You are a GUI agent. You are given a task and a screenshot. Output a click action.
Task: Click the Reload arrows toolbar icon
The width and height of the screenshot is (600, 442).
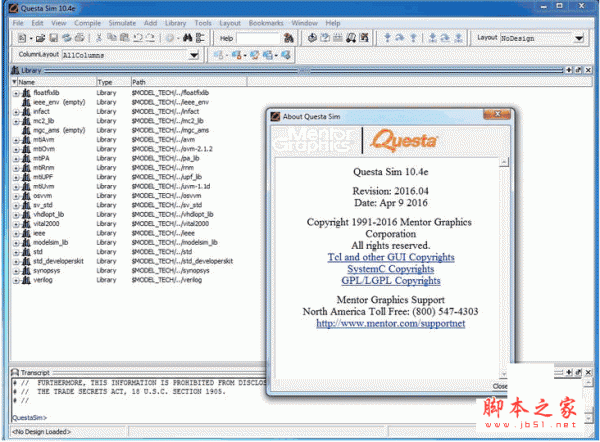coord(67,38)
